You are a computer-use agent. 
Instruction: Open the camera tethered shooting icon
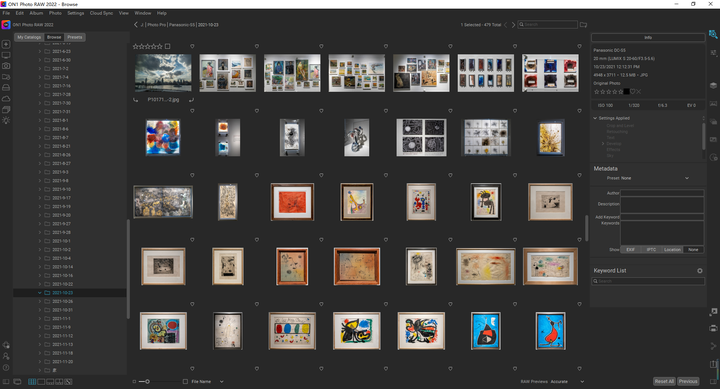[6, 66]
